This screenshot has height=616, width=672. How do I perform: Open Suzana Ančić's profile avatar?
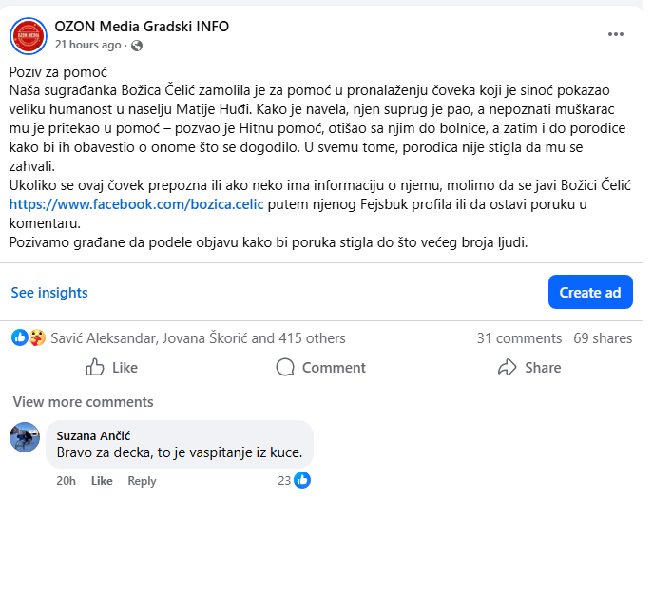coord(25,437)
